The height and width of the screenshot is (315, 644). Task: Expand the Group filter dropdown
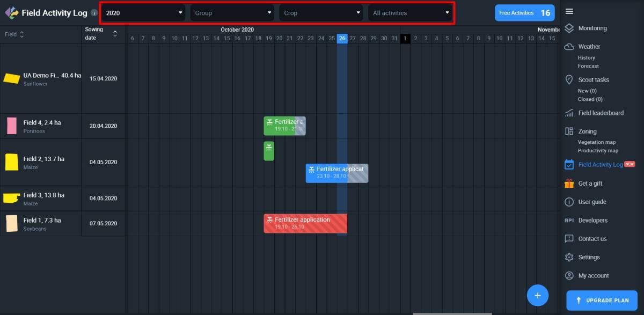(232, 13)
